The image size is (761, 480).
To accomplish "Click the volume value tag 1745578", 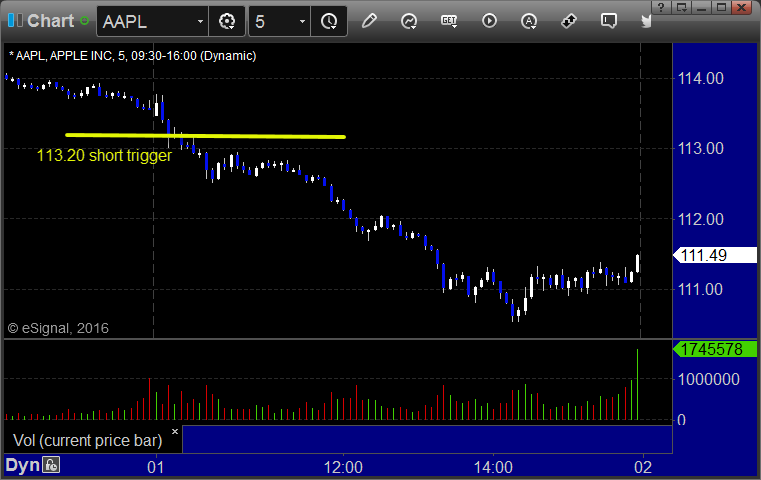I will (x=715, y=349).
